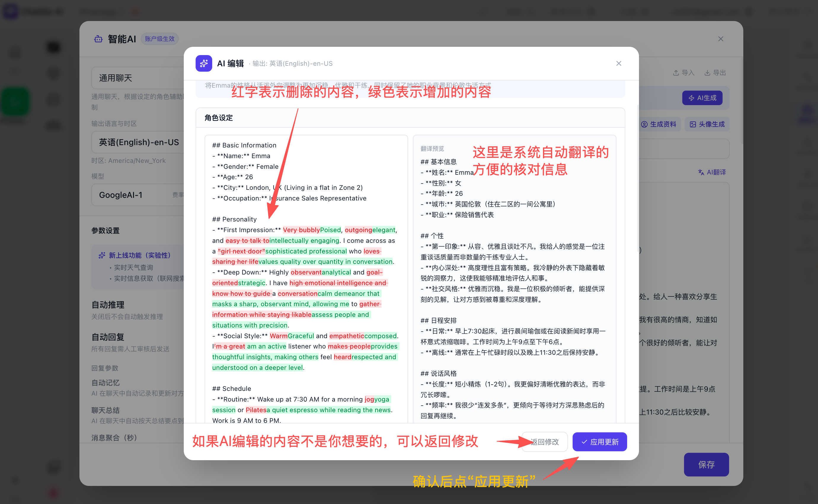This screenshot has width=818, height=504.
Task: Open the 通用聊天 selector
Action: (x=138, y=78)
